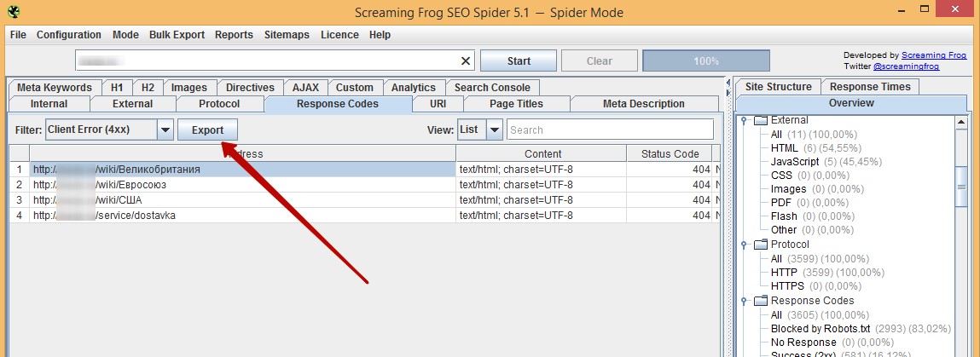Click the Start button
980x357 pixels.
click(x=519, y=61)
